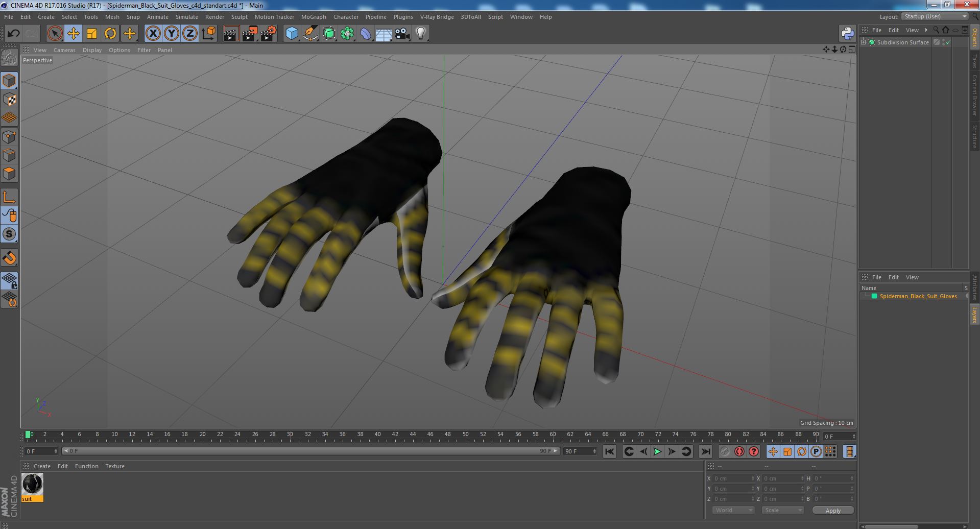This screenshot has width=980, height=529.
Task: Open the File menu
Action: click(x=9, y=17)
